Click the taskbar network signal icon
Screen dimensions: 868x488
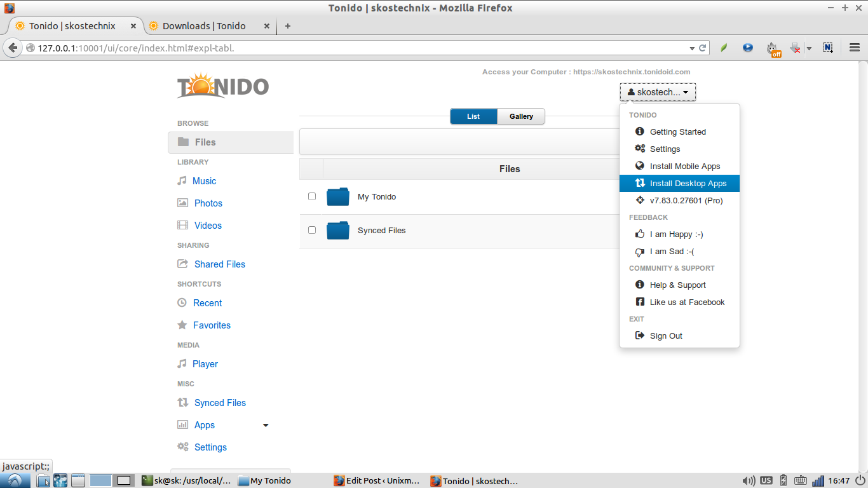pos(818,480)
